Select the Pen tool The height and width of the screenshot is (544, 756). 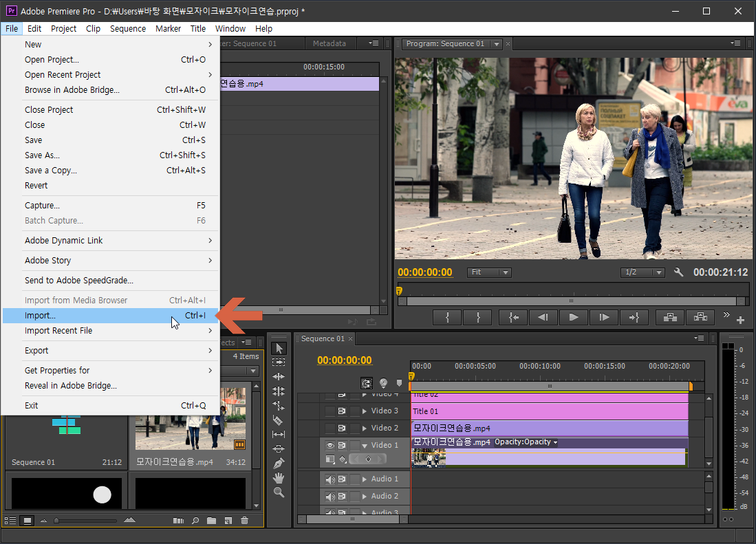[x=279, y=464]
